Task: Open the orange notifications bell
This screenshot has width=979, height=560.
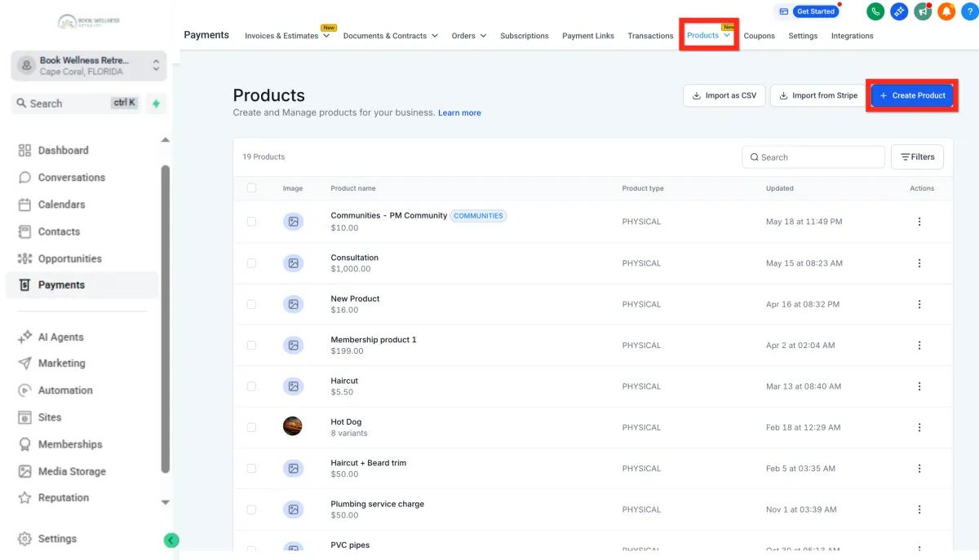Action: click(946, 11)
